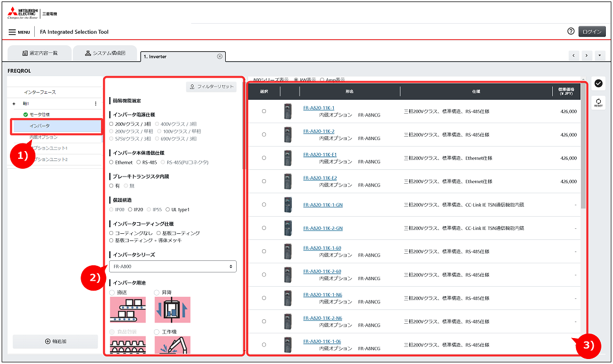Click the FR-A820-11K-1 inverter thumbnail
613x364 pixels.
[287, 111]
